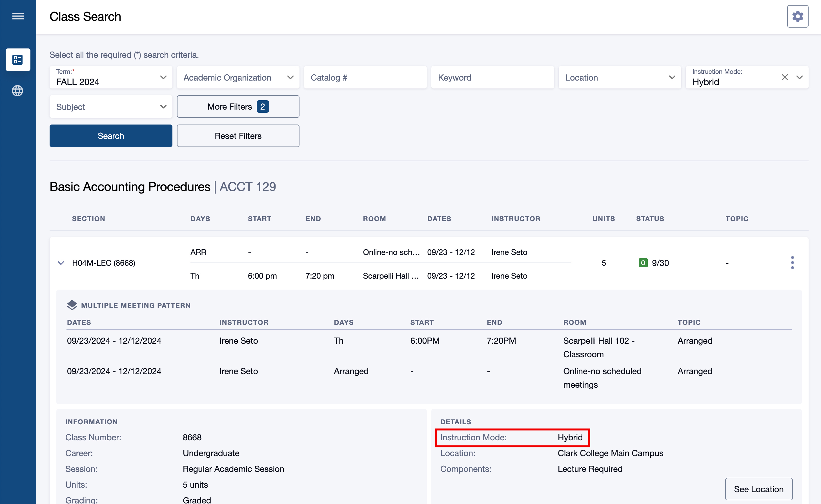Screen dimensions: 821x504
Task: Click the ARR days cell
Action: point(198,252)
